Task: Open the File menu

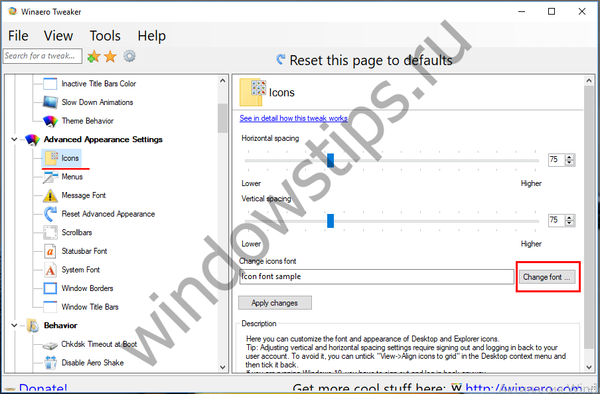Action: (18, 36)
